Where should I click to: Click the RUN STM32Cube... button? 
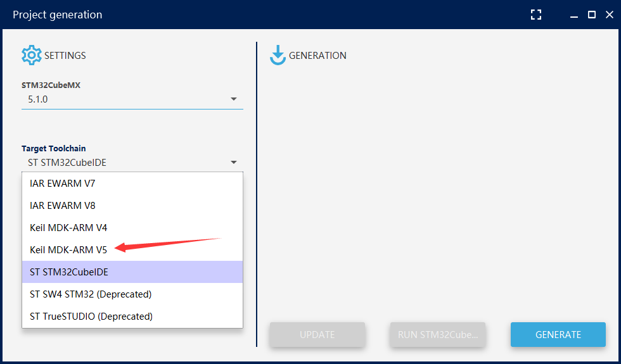coord(438,334)
